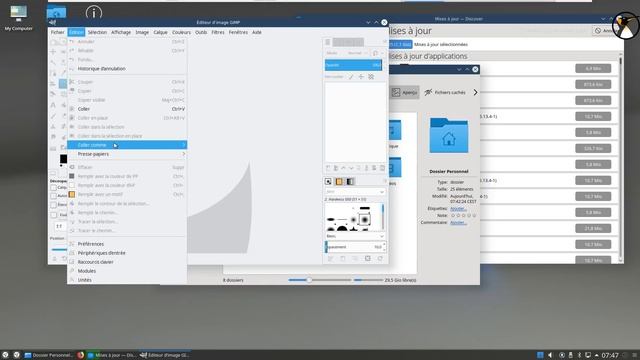Screen dimensions: 640x360
Task: Click Ajouter link next to Étiquettes
Action: [458, 209]
